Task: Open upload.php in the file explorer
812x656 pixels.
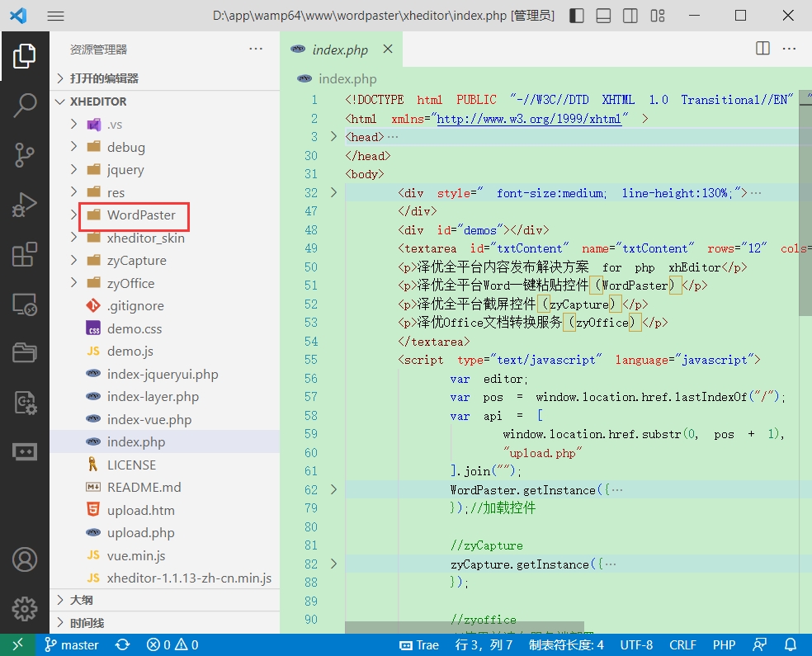Action: click(140, 533)
